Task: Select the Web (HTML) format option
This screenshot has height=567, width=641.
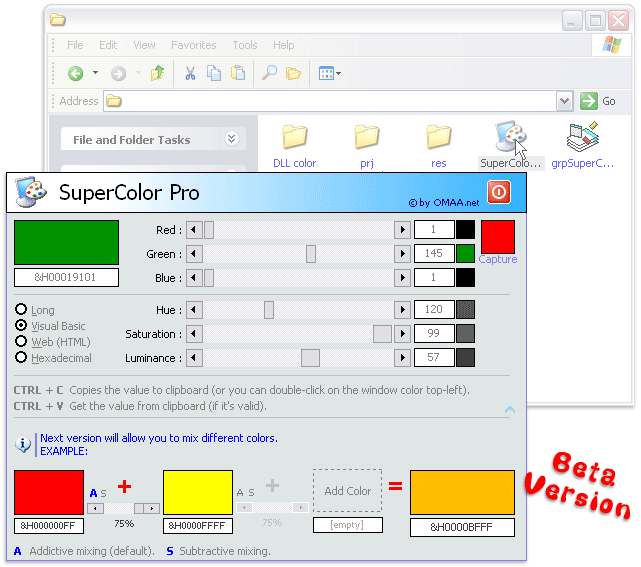Action: tap(21, 342)
